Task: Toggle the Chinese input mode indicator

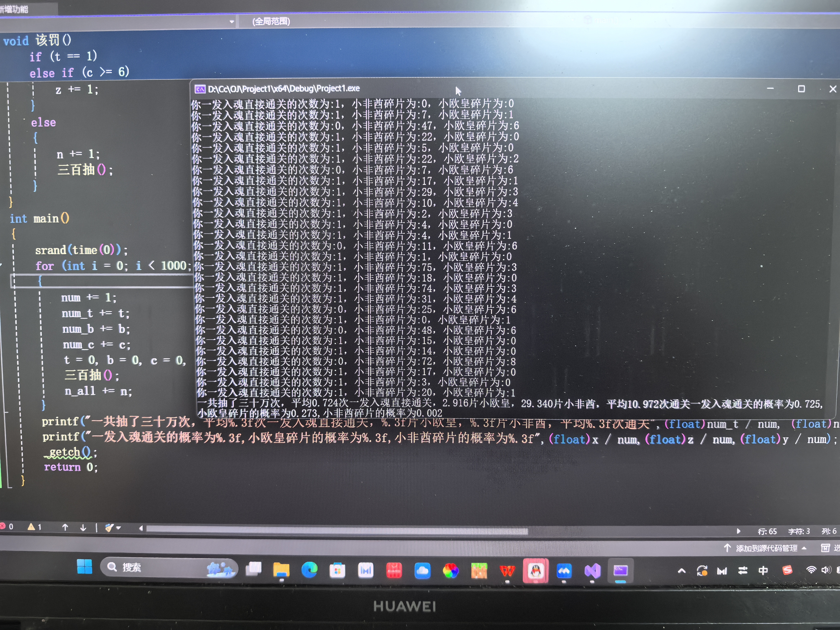Action: click(x=763, y=570)
